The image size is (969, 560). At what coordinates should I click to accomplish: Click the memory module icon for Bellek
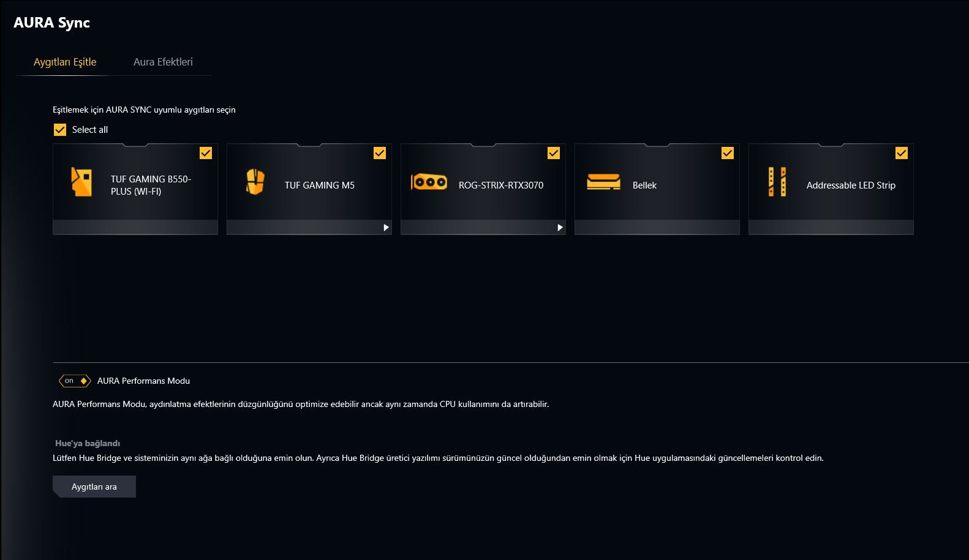tap(603, 182)
